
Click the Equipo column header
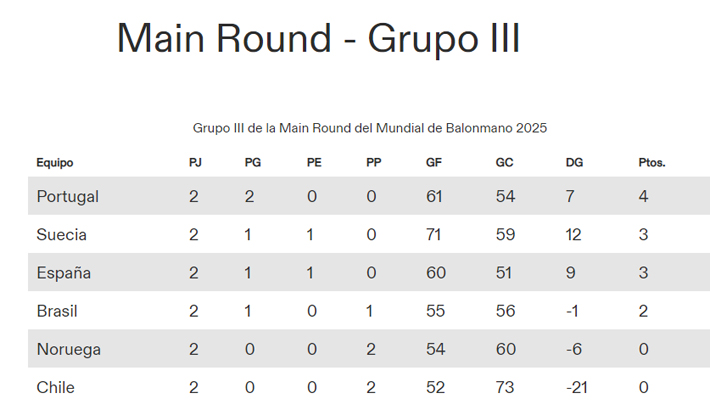55,163
